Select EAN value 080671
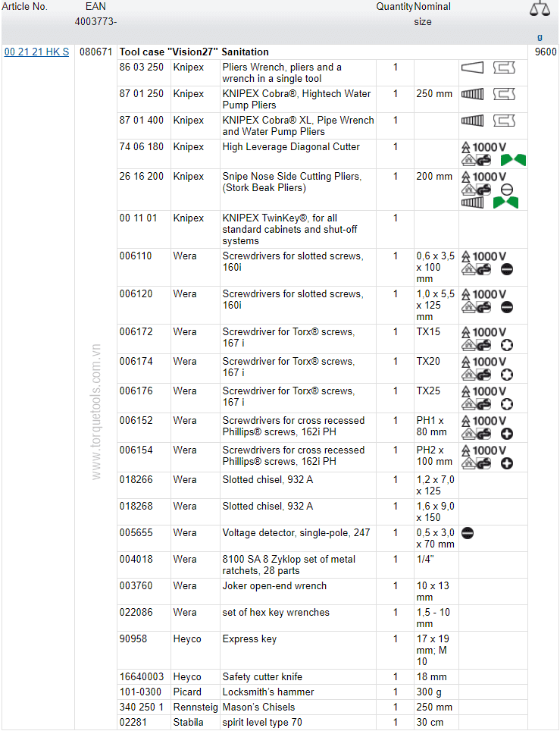The height and width of the screenshot is (731, 560). [x=95, y=52]
